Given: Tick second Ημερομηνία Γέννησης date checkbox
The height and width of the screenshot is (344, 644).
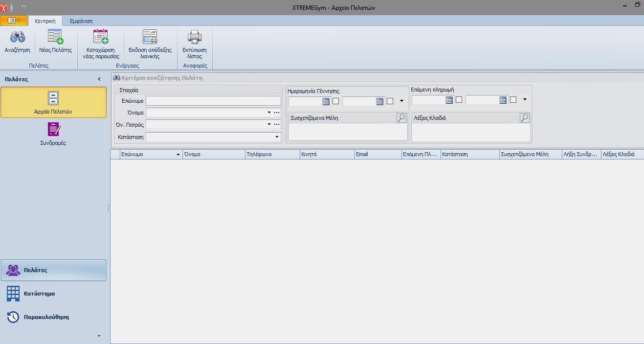Looking at the screenshot, I should tap(390, 101).
